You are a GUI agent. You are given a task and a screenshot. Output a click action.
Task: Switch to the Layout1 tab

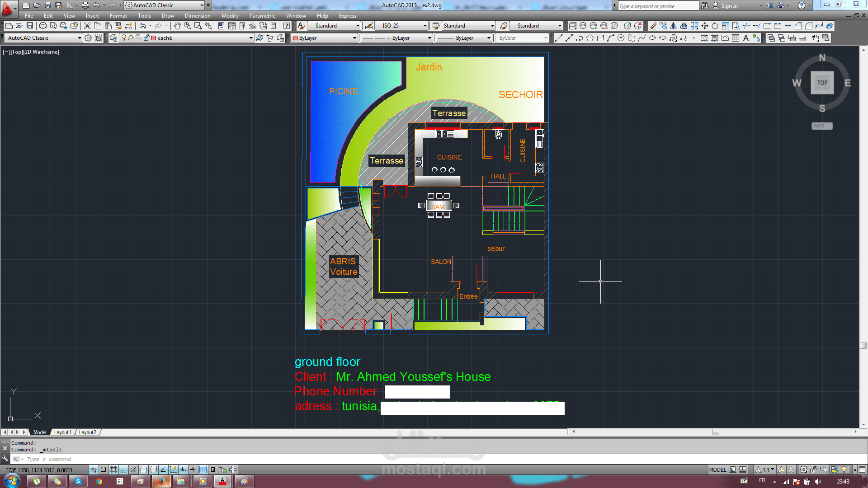tap(62, 432)
